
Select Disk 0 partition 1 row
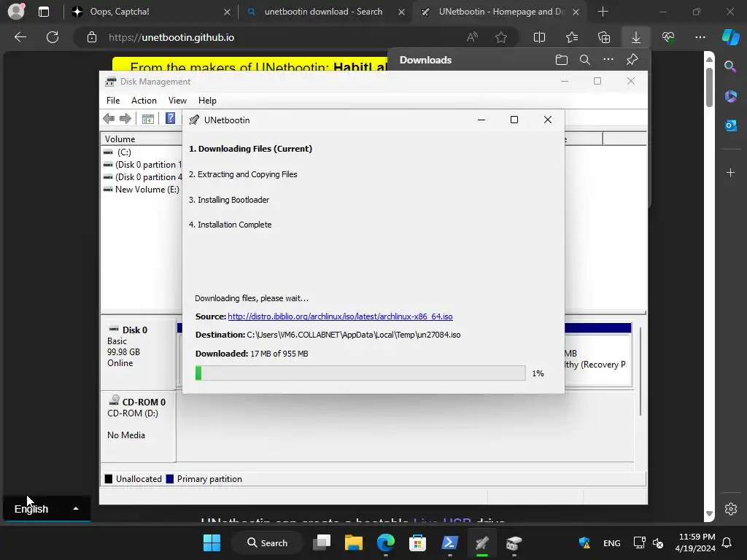click(x=143, y=164)
